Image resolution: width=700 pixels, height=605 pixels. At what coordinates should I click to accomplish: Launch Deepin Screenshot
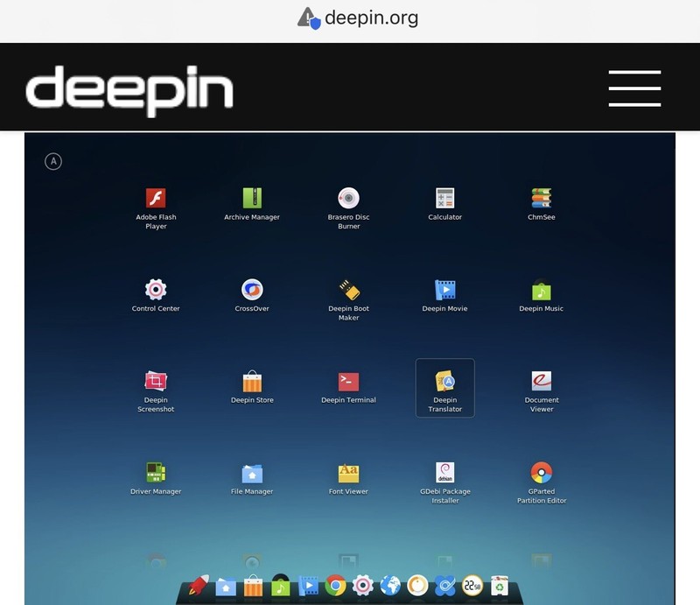tap(156, 391)
